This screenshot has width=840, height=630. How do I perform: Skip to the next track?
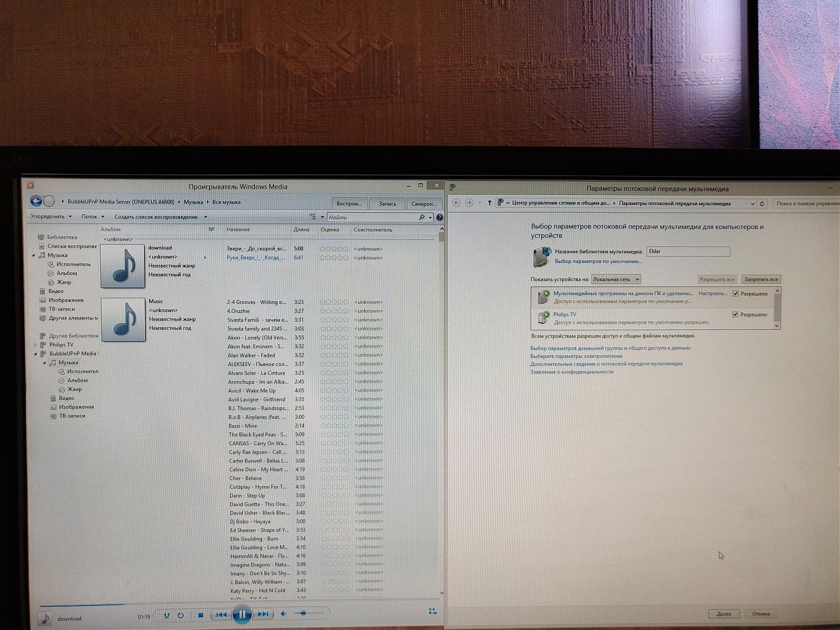[263, 614]
